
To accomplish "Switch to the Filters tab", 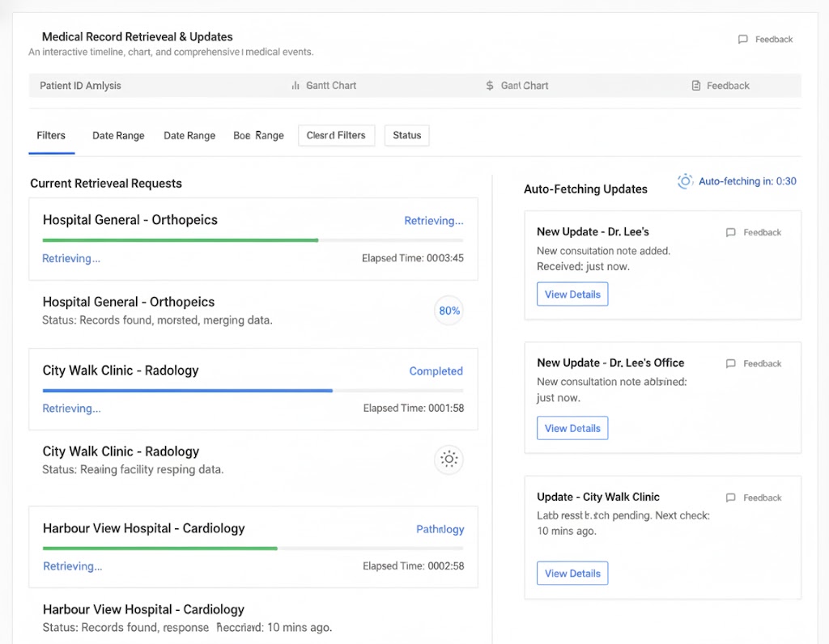I will (x=51, y=136).
